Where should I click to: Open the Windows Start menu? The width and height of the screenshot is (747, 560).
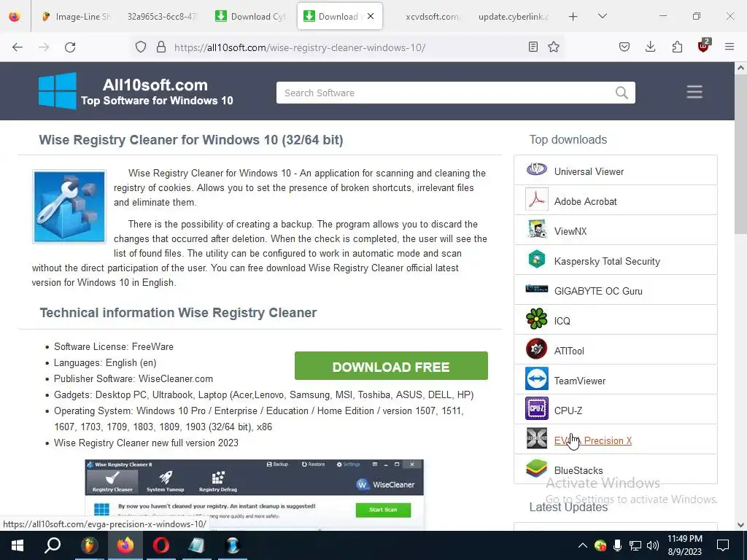coord(18,545)
